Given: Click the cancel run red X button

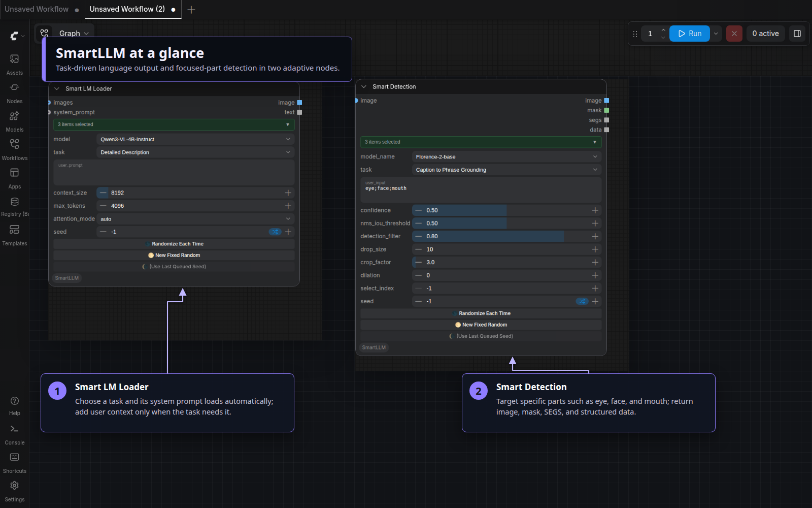Looking at the screenshot, I should point(734,34).
